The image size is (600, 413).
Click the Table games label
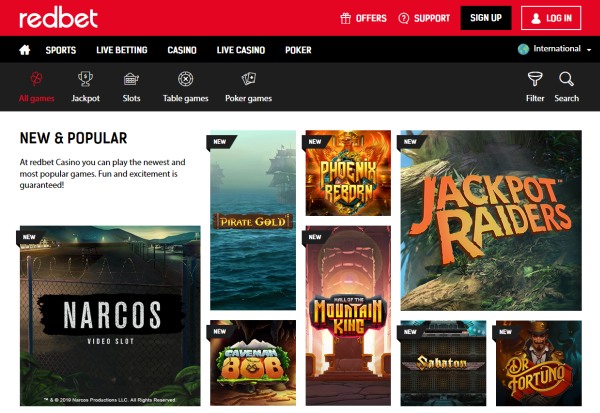pyautogui.click(x=186, y=98)
